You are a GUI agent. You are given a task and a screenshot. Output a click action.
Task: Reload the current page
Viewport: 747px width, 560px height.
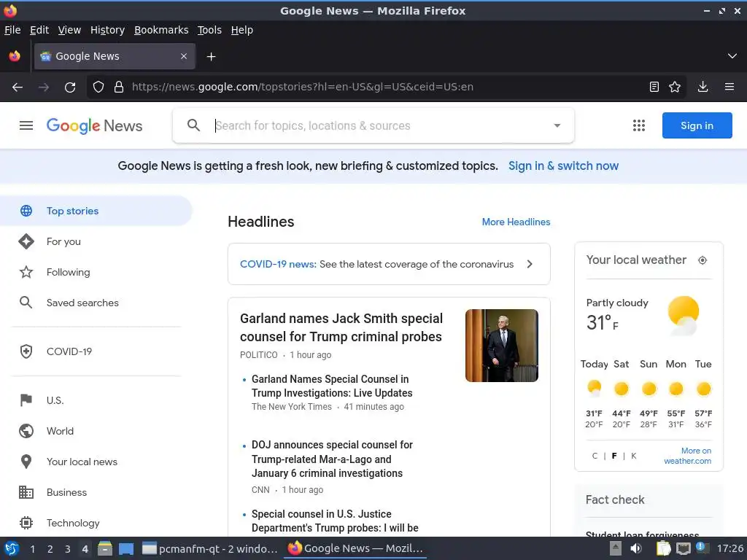pyautogui.click(x=70, y=87)
